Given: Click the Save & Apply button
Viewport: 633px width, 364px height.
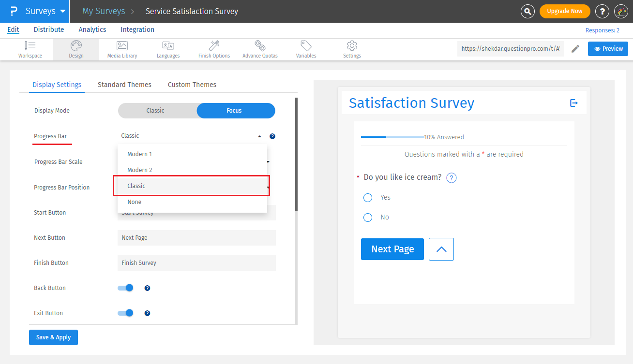Looking at the screenshot, I should [53, 337].
